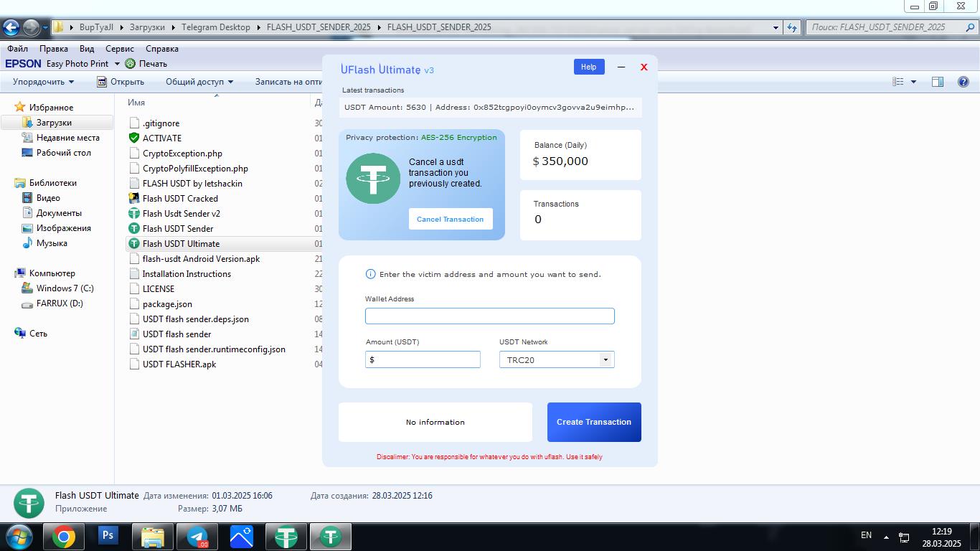Click the info icon beside victim address hint
980x551 pixels.
[370, 274]
